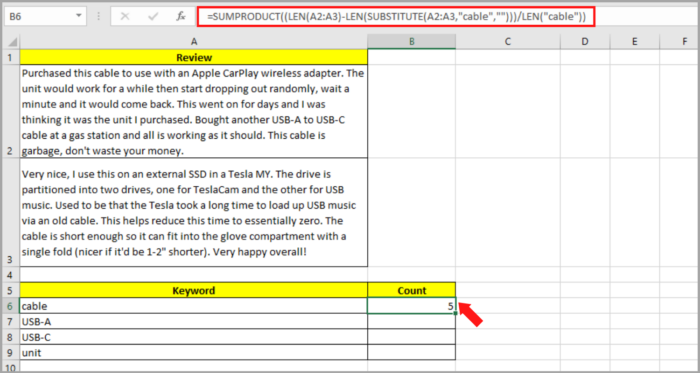Click the review cell starting 'Very nice, I use'
Image resolution: width=700 pixels, height=373 pixels.
(x=194, y=212)
